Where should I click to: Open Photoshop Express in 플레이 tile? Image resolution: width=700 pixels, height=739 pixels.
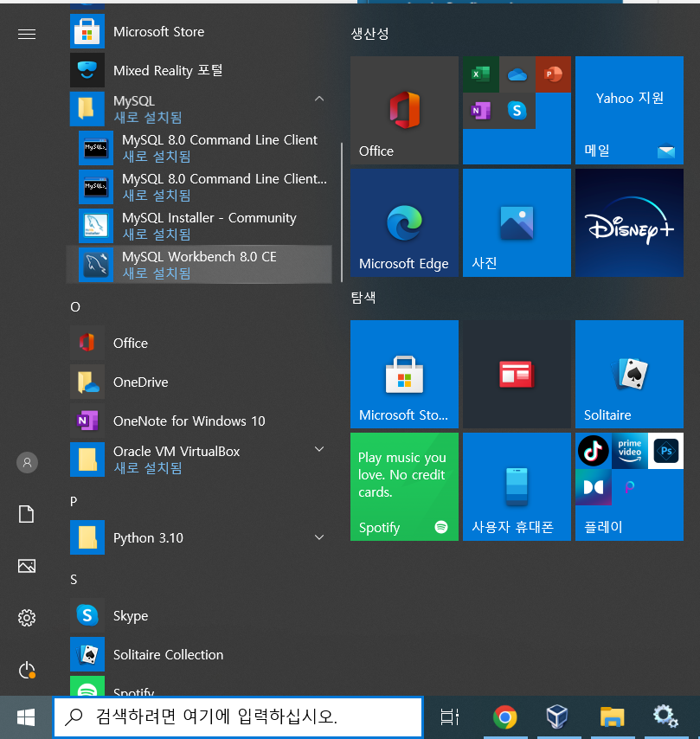point(666,451)
